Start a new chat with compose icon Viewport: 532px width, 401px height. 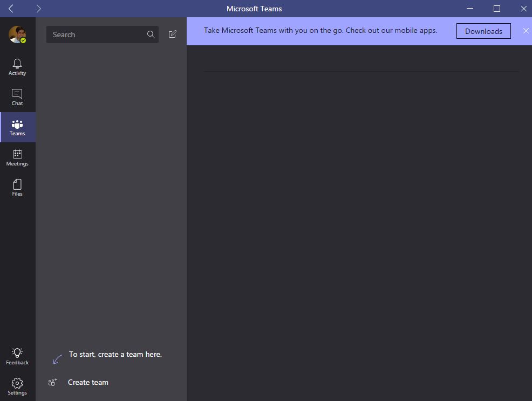pos(173,34)
